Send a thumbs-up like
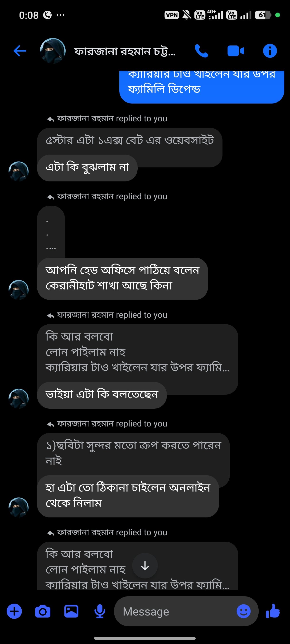 (x=273, y=611)
